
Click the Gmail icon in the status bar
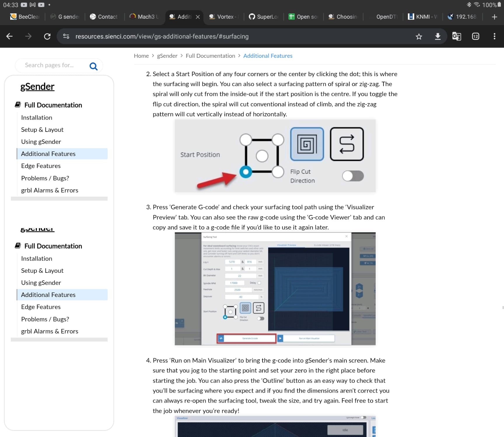(x=33, y=5)
